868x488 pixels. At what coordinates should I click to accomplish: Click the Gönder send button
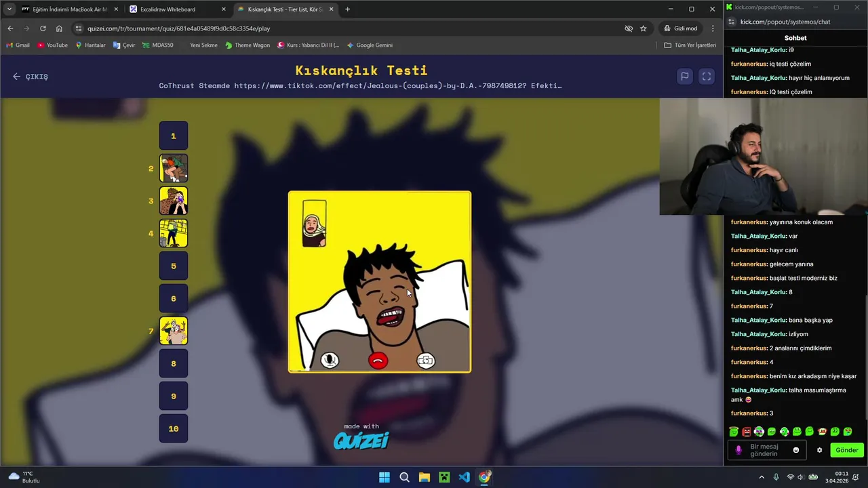tap(847, 450)
